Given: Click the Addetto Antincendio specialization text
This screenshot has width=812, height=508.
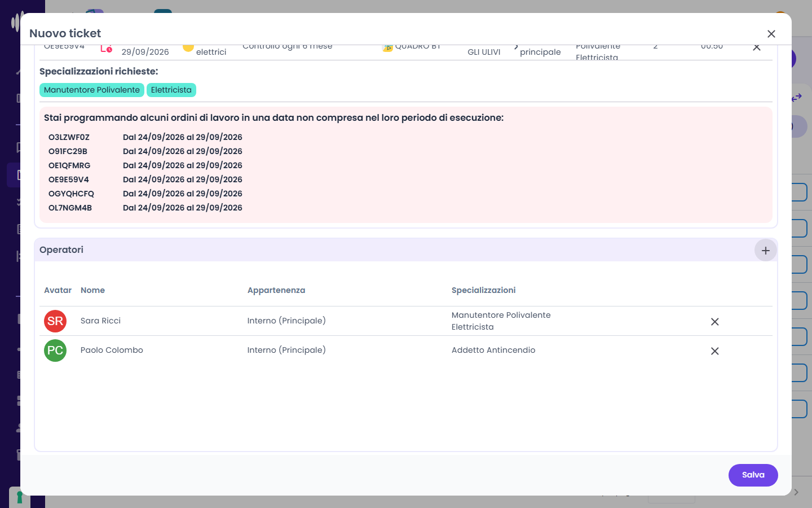Looking at the screenshot, I should point(493,350).
